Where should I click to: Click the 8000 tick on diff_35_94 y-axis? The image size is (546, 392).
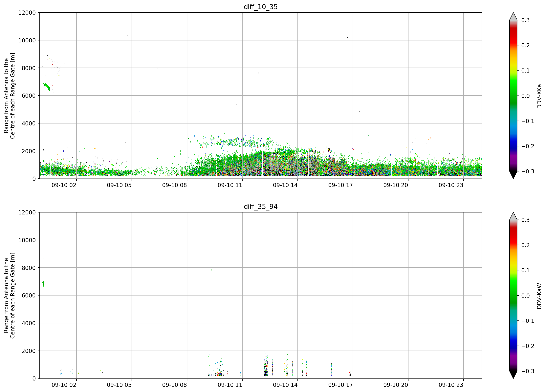29,268
